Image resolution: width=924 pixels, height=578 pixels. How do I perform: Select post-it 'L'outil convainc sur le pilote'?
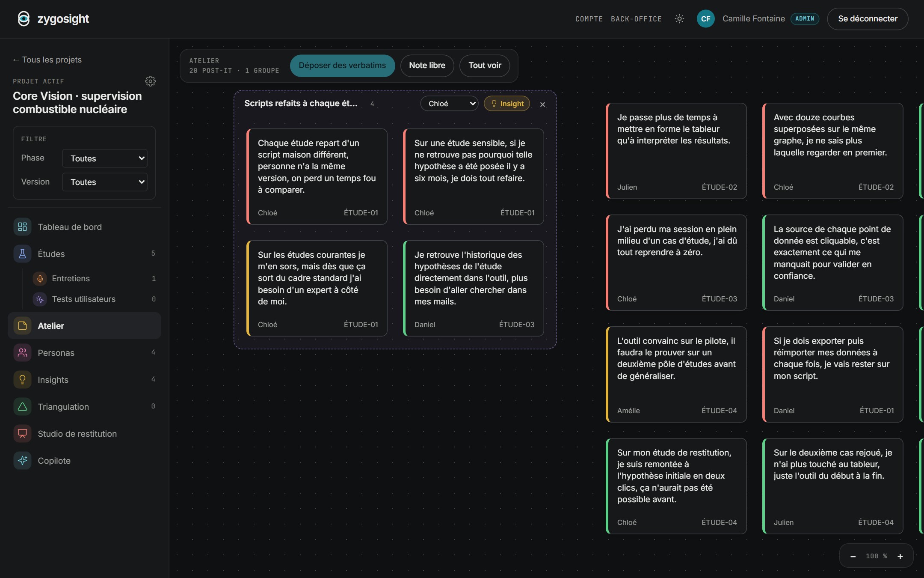[676, 374]
